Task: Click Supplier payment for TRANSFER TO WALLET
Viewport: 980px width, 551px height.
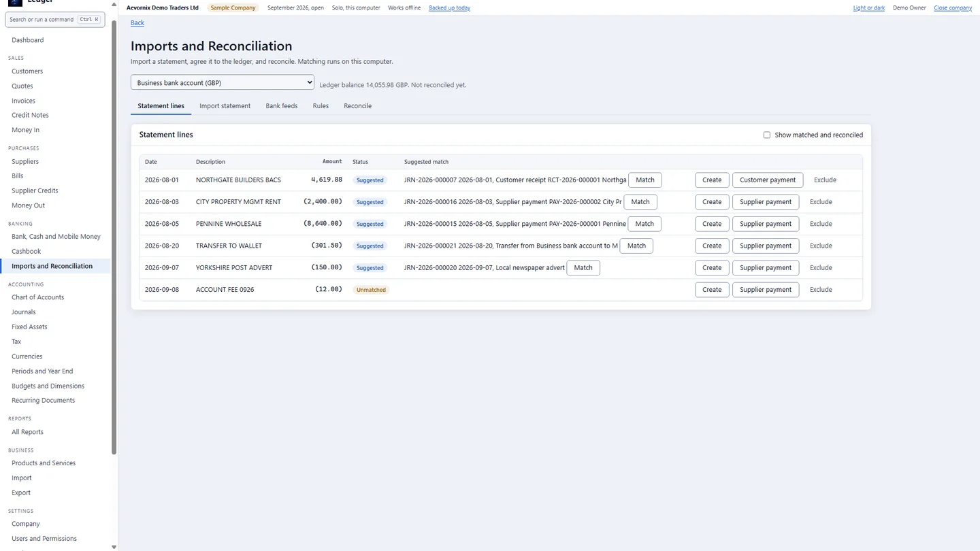Action: [766, 246]
